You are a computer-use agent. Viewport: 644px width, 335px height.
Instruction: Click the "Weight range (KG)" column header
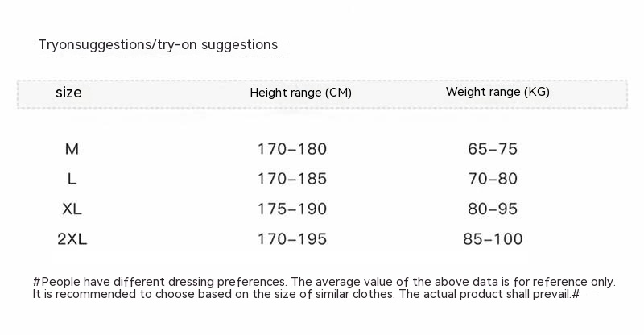[x=497, y=92]
